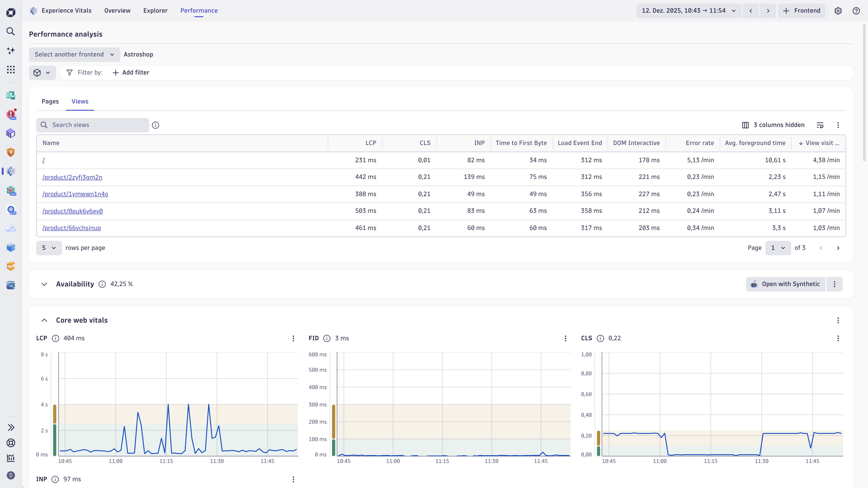This screenshot has height=488, width=868.
Task: Collapse the Core web vitals section
Action: pyautogui.click(x=44, y=320)
